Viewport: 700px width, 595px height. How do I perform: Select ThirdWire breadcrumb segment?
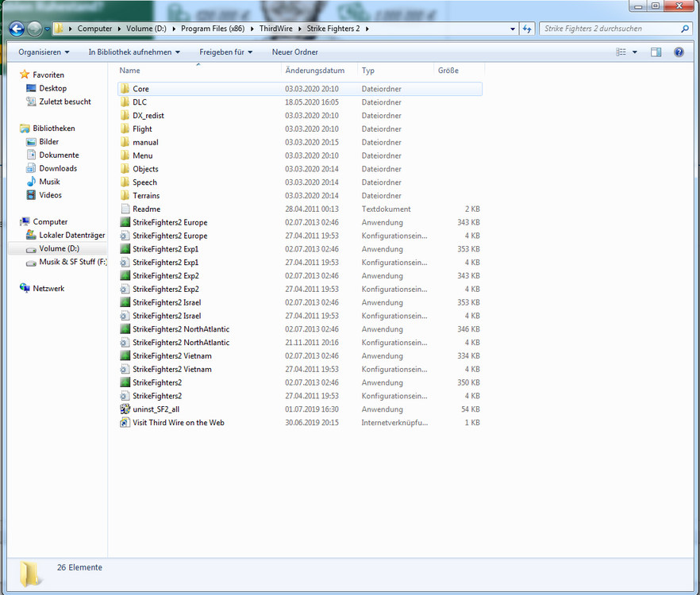(276, 29)
